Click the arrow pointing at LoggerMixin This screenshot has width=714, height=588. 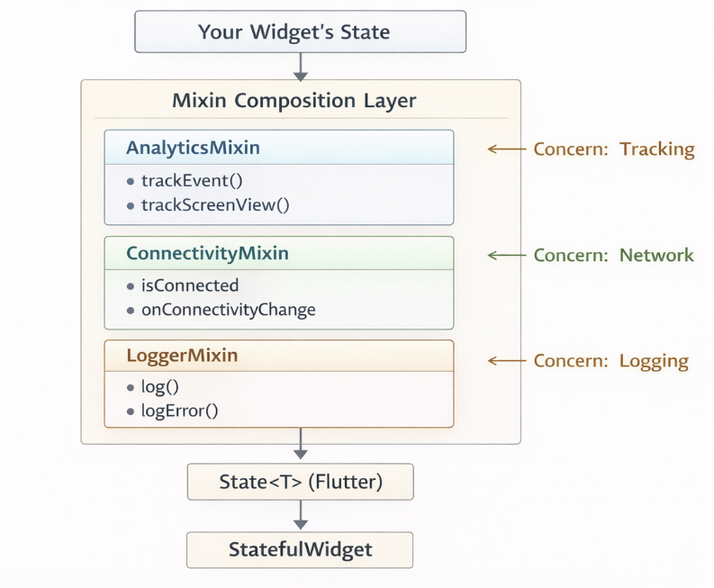[506, 360]
